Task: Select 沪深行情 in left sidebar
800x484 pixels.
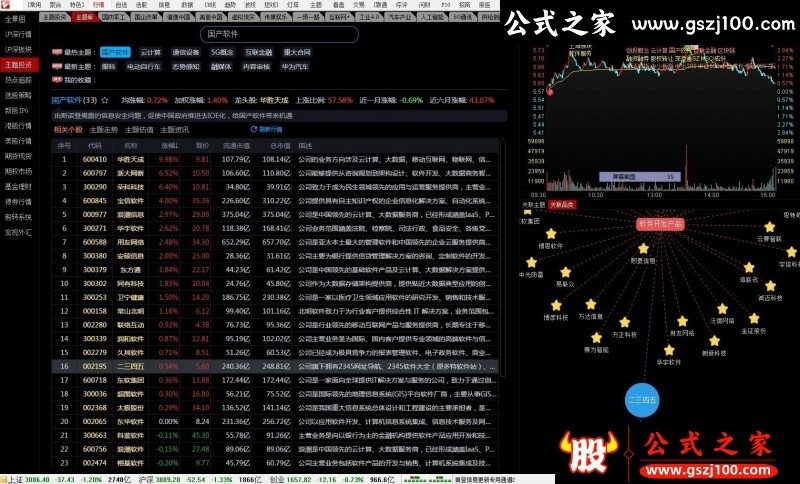Action: click(18, 34)
